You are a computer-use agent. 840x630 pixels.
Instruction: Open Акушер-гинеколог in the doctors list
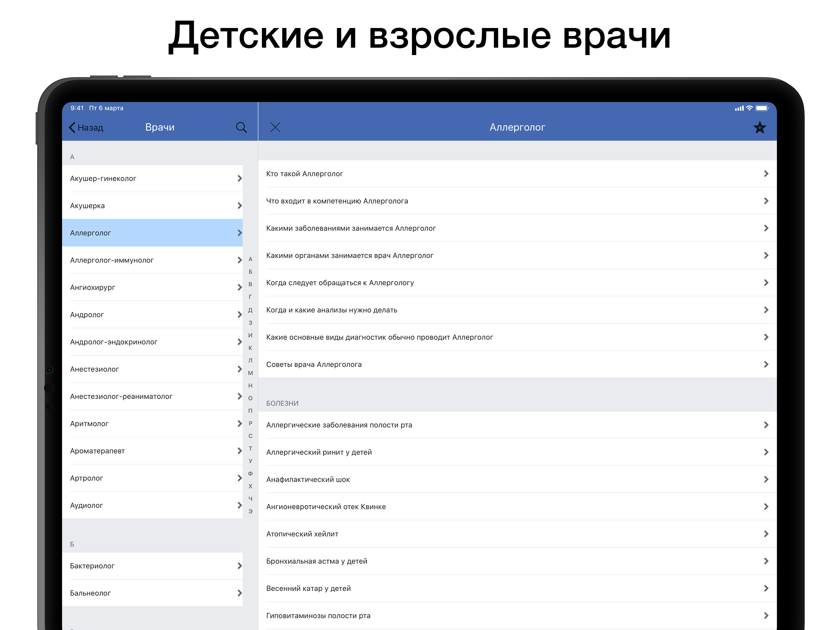point(152,178)
